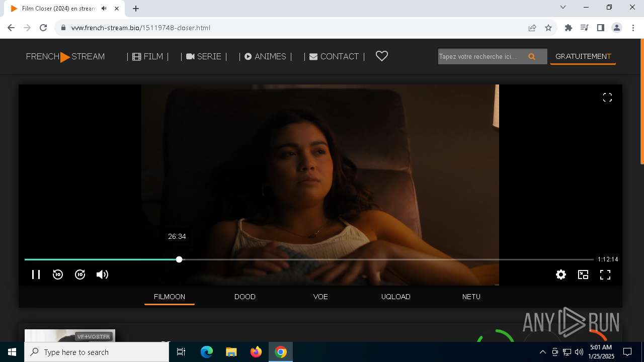Screen dimensions: 644x362
Task: Toggle the Chrome side panel
Action: (601, 28)
